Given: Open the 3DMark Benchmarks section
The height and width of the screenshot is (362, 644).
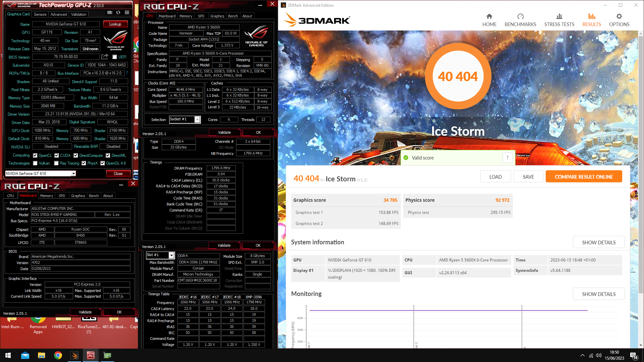Looking at the screenshot, I should [520, 20].
